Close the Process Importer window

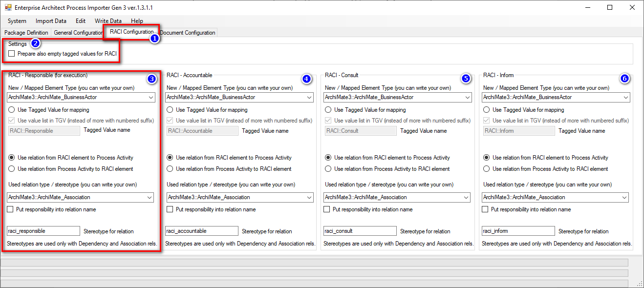(632, 7)
